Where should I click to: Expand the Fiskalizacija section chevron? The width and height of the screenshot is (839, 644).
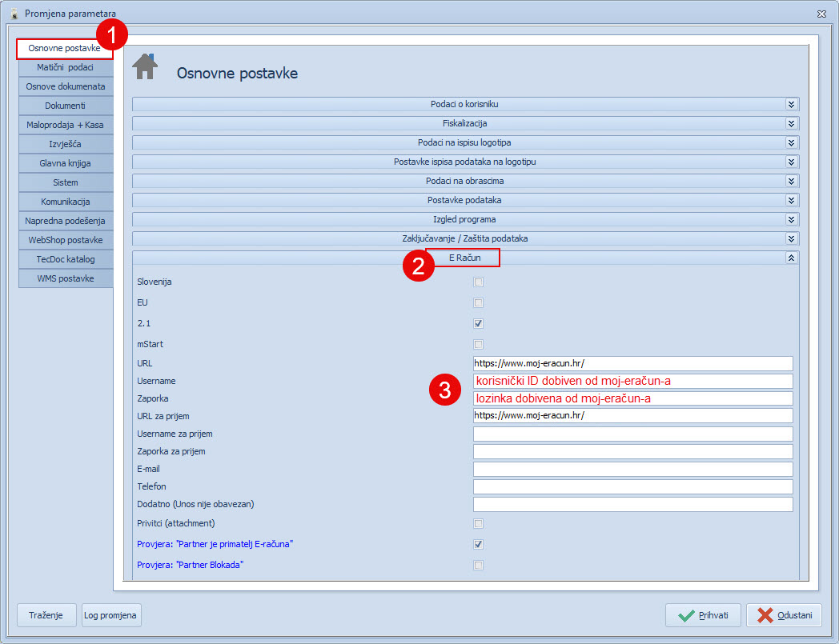(791, 123)
